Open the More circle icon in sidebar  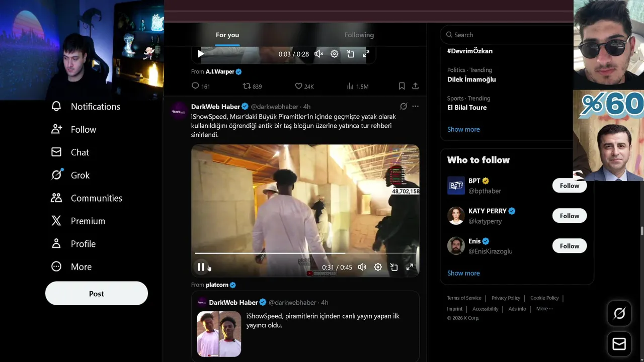pyautogui.click(x=56, y=266)
